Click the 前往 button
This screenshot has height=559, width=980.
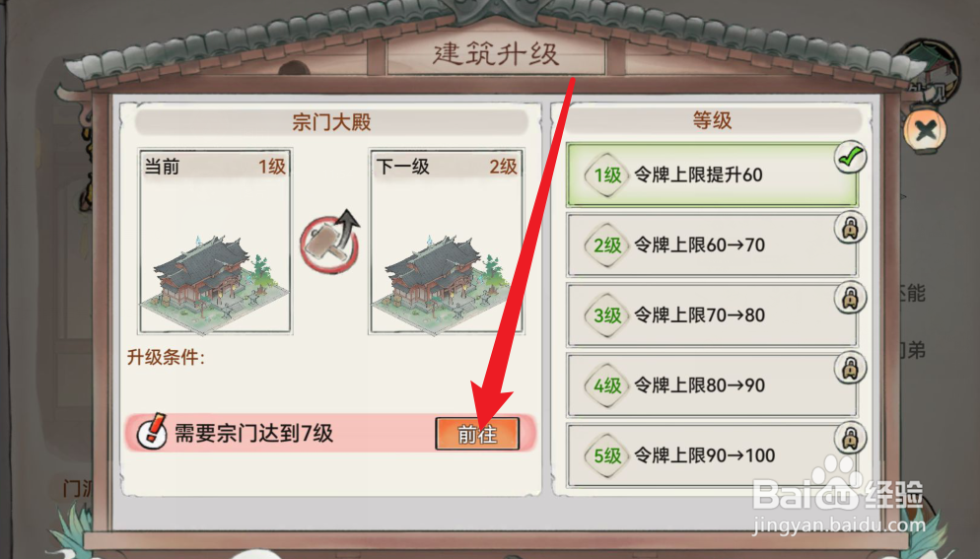click(477, 434)
